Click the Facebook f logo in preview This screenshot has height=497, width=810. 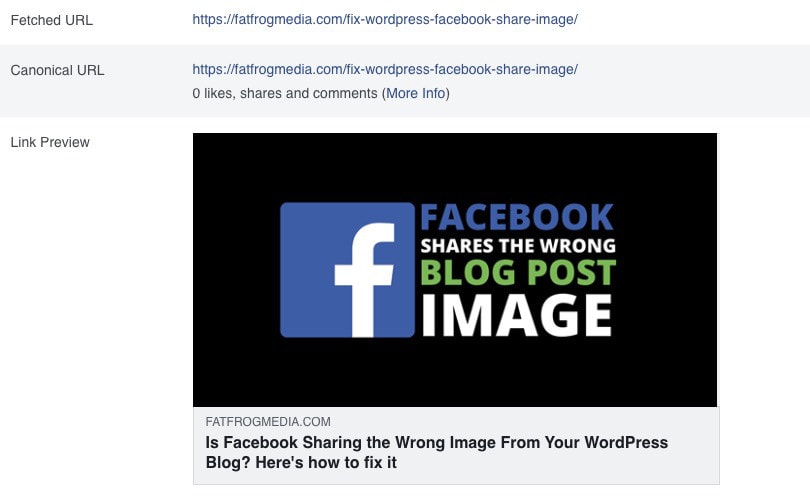click(x=347, y=270)
